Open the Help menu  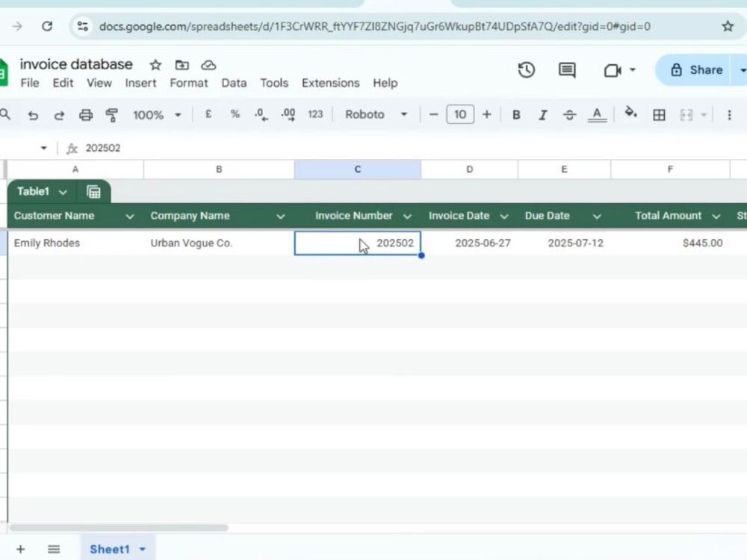tap(385, 83)
